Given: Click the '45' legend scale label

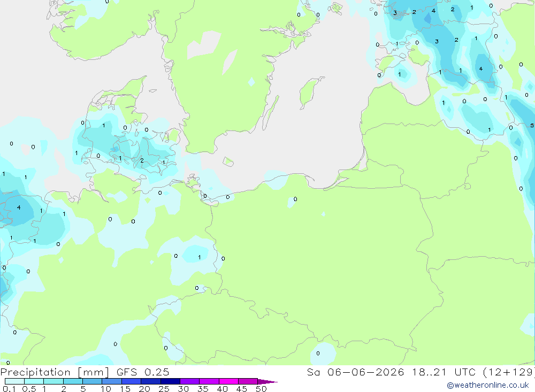Looking at the screenshot, I should 242,389.
